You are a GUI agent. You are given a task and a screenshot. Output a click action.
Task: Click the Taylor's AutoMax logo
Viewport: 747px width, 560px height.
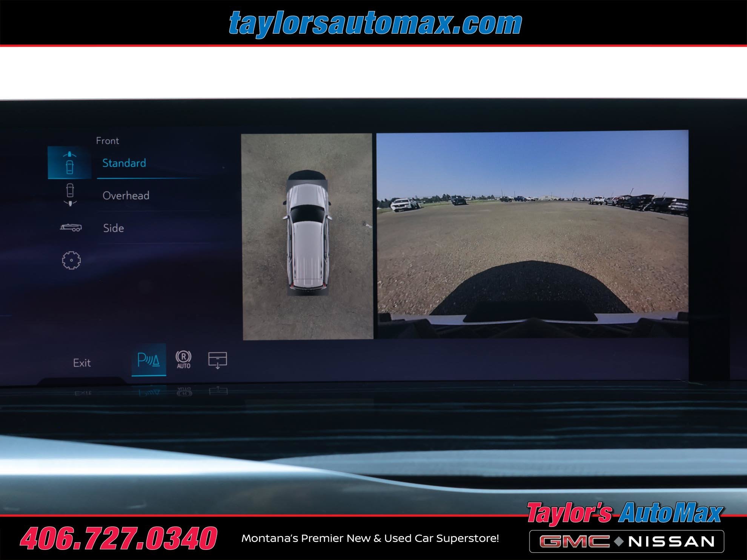(625, 513)
